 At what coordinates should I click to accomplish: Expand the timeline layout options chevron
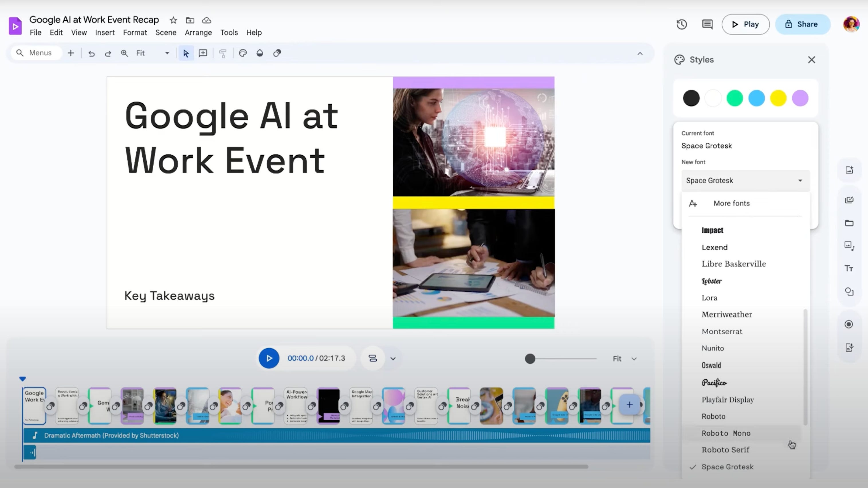pyautogui.click(x=393, y=358)
